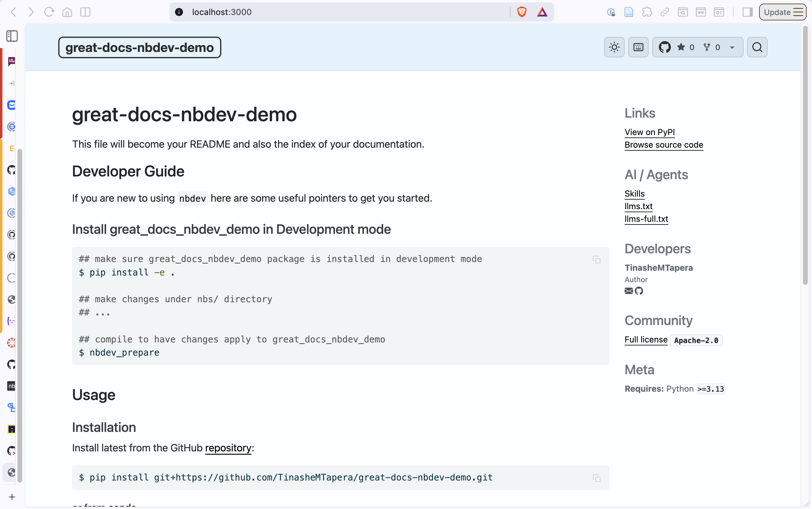Click the GitHub octocat icon in header
812x509 pixels.
click(665, 47)
